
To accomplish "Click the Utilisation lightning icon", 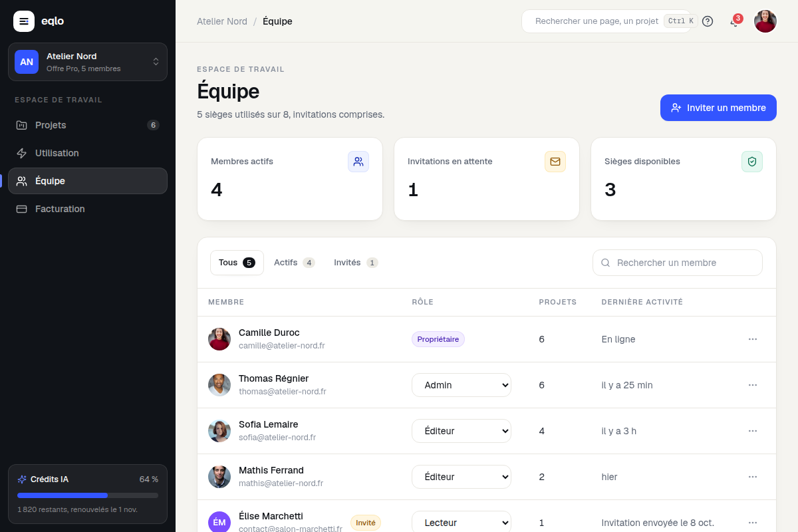I will tap(21, 153).
